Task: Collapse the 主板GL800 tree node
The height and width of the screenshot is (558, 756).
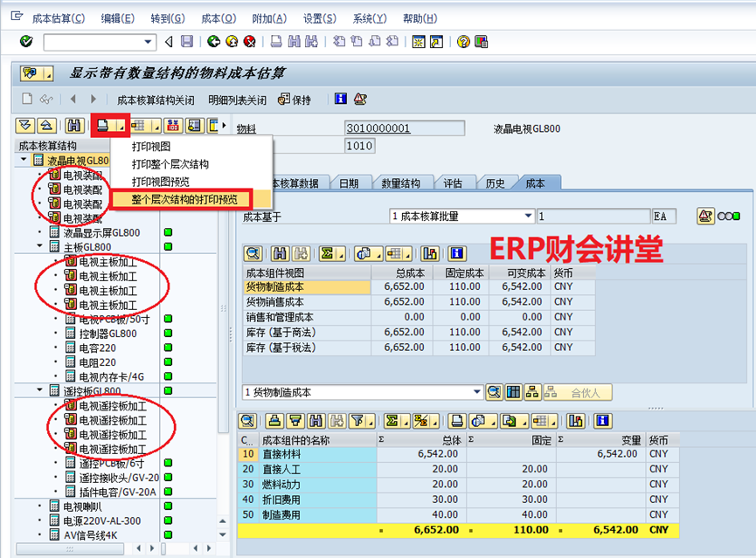Action: pos(40,247)
